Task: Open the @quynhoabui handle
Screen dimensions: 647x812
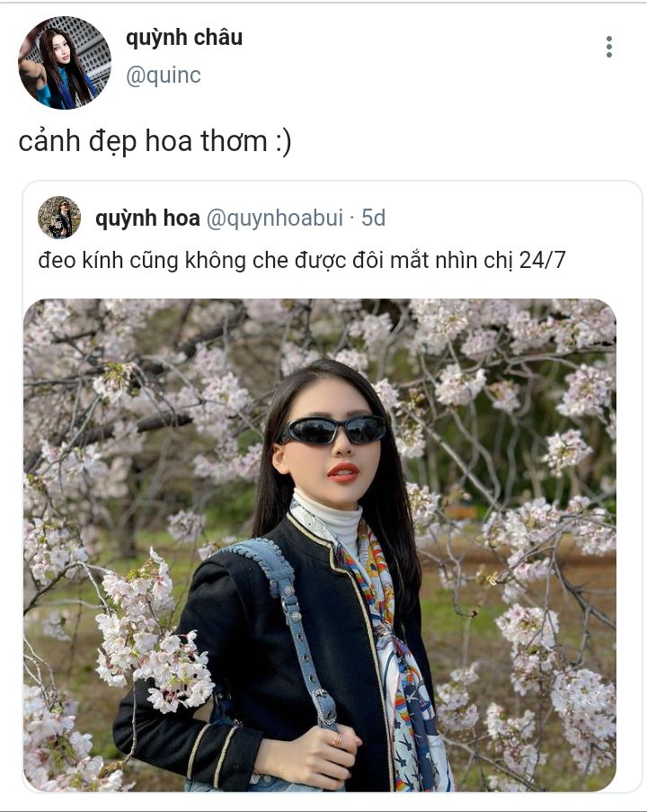Action: click(275, 218)
